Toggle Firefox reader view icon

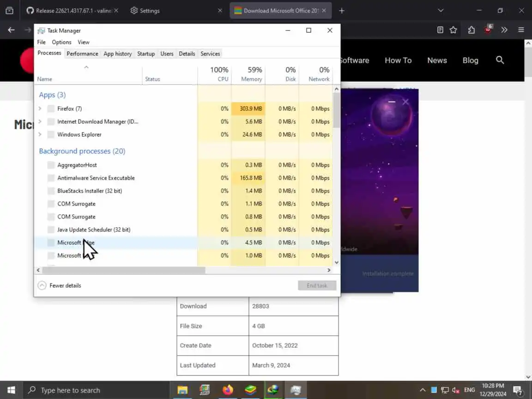coord(440,30)
